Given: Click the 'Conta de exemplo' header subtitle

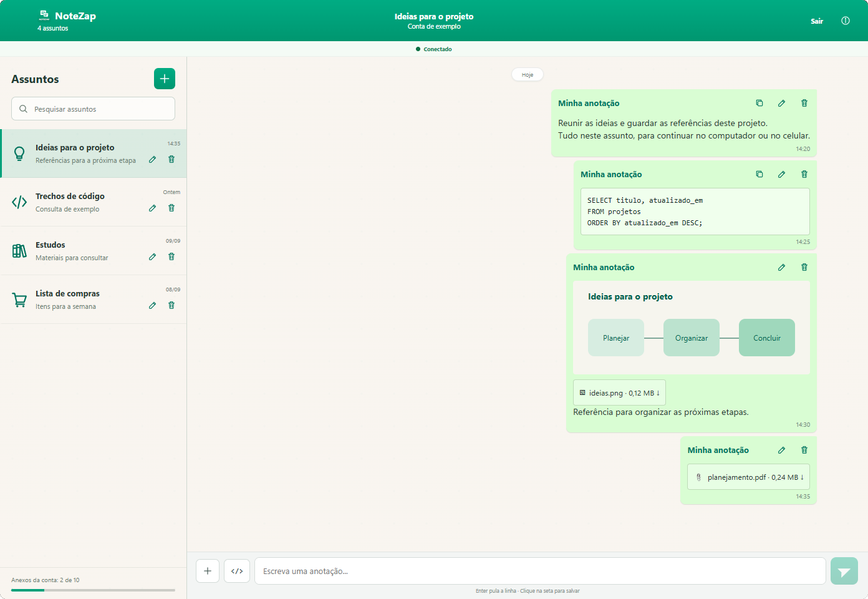Looking at the screenshot, I should (x=434, y=26).
